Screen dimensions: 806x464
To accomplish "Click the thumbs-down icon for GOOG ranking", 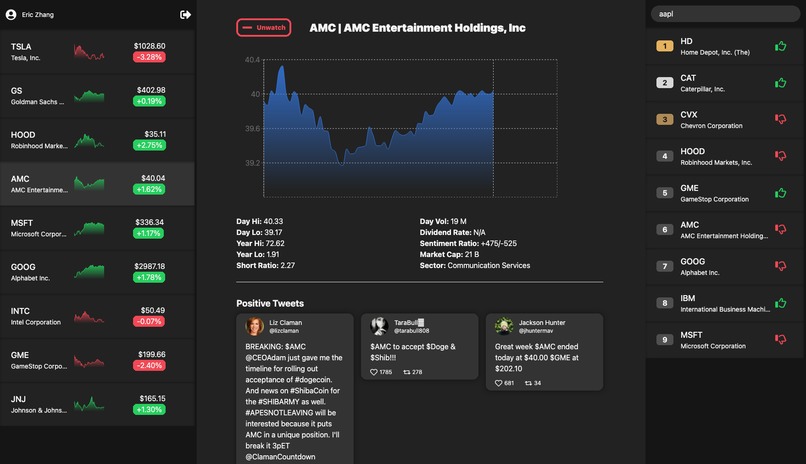I will click(780, 266).
